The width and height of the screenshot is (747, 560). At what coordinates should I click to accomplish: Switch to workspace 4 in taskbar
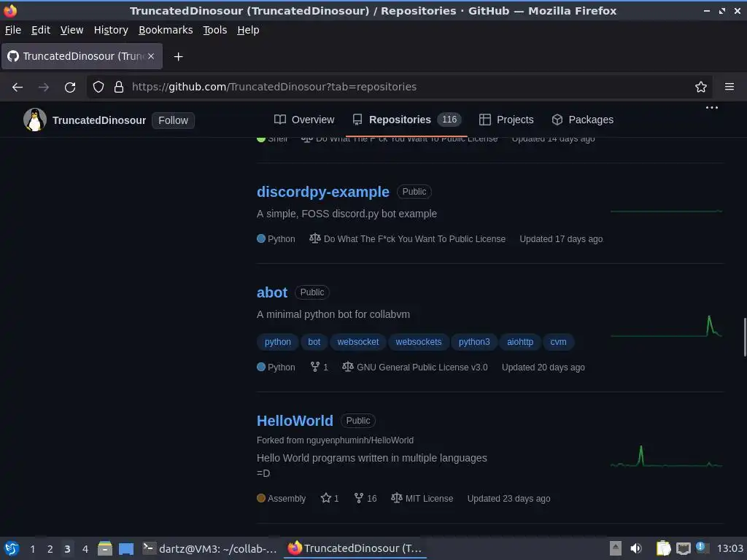[85, 549]
